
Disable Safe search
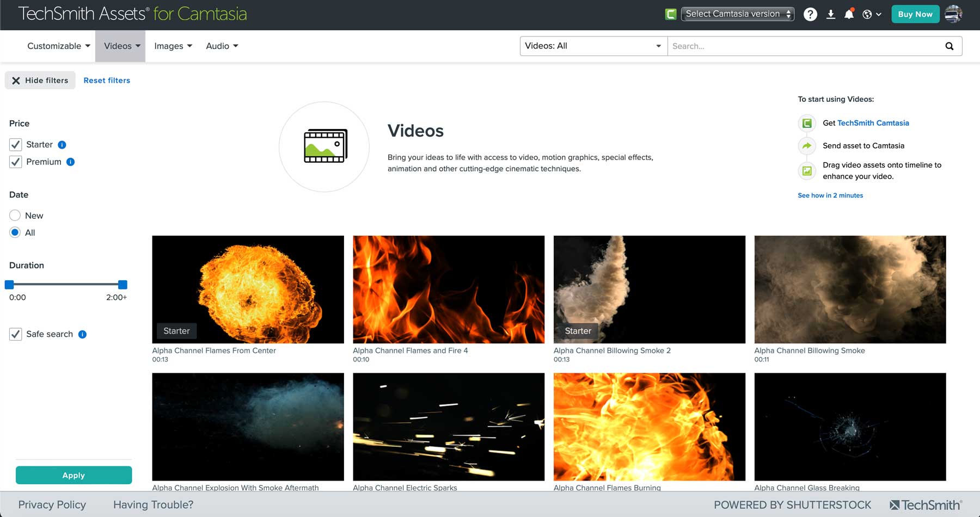(x=15, y=334)
